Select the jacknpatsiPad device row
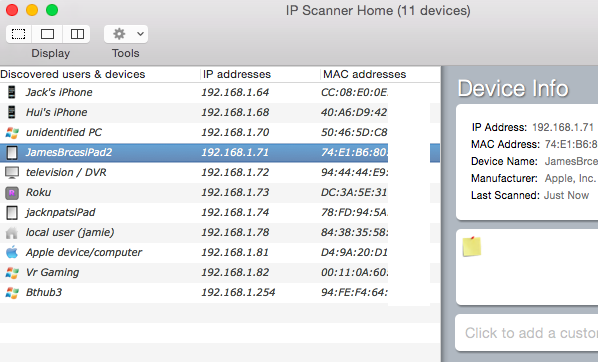This screenshot has height=362, width=598. tap(220, 212)
